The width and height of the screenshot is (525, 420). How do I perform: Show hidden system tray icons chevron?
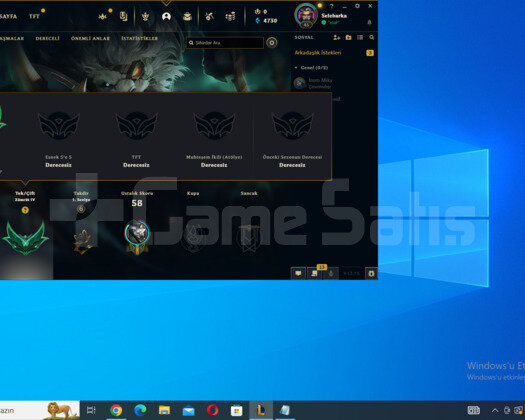point(495,410)
